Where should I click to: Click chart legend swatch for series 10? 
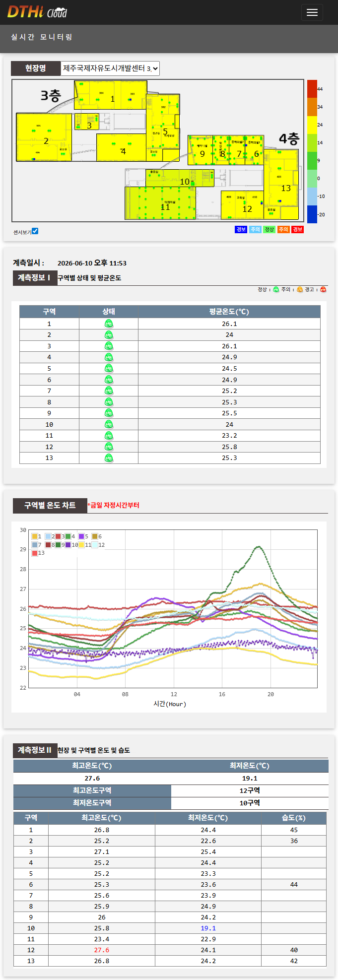pos(68,545)
